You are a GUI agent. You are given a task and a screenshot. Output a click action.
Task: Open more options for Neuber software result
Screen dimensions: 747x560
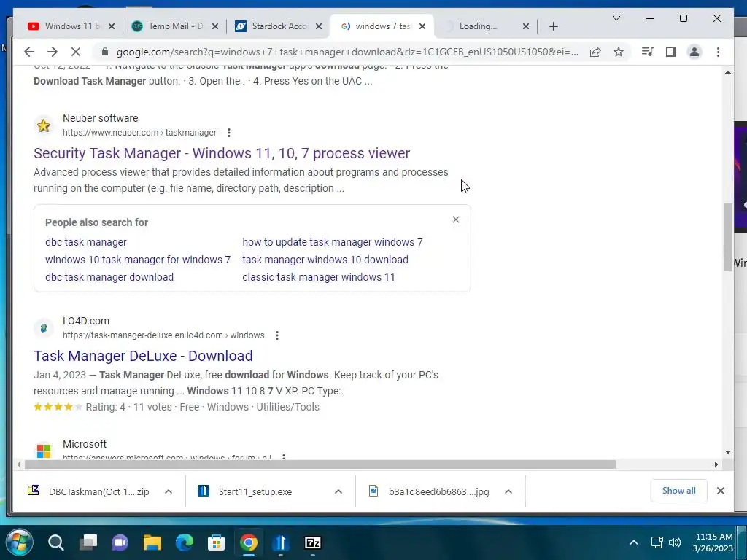pos(229,133)
